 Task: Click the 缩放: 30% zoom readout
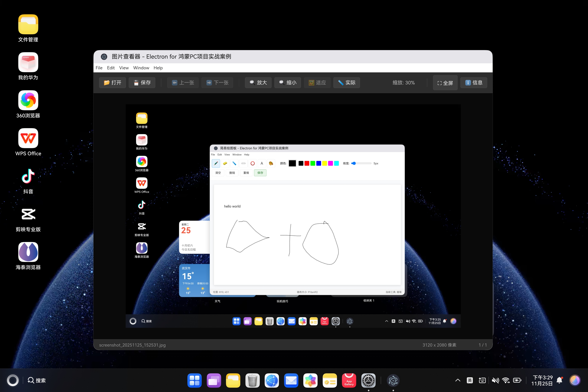click(403, 83)
